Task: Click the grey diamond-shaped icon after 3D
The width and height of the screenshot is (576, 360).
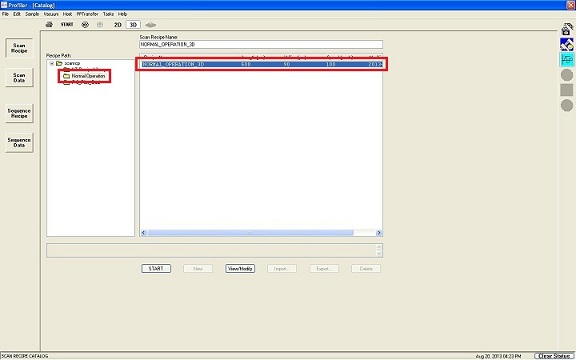Action: click(151, 25)
